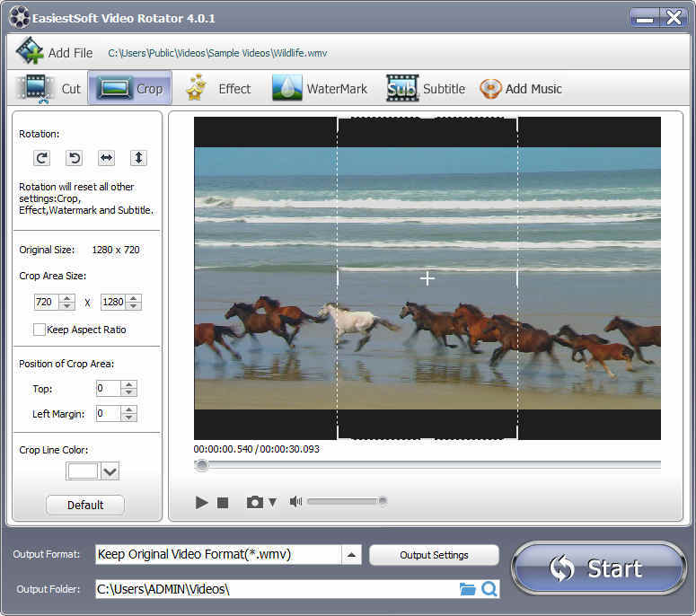Click the white crop line color swatch

click(83, 471)
